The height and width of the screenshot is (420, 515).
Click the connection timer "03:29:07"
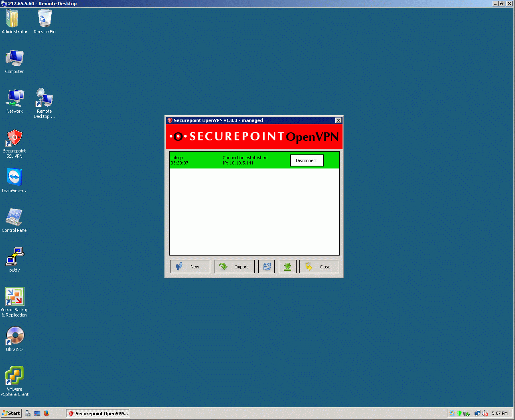[179, 163]
